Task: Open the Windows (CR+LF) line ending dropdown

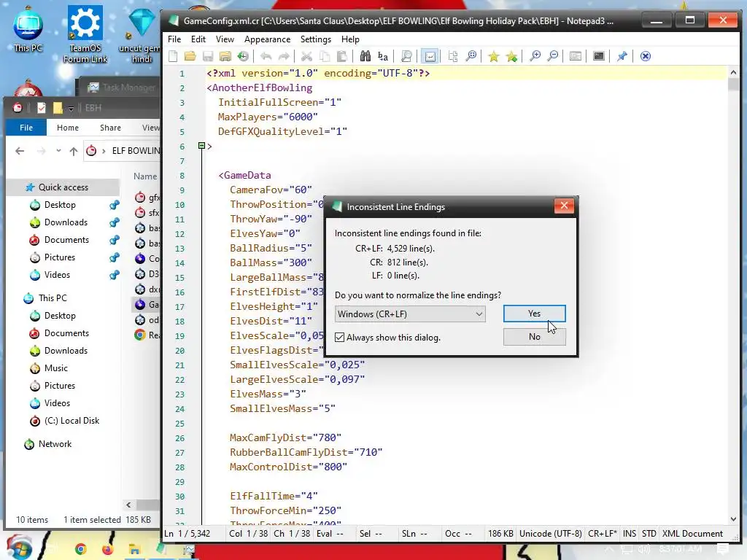Action: [x=410, y=314]
